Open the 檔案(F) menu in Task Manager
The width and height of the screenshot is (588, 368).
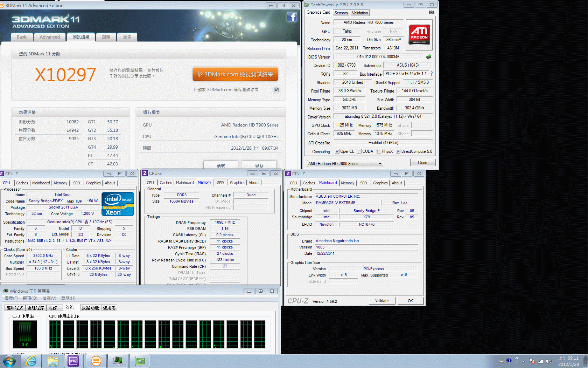pyautogui.click(x=11, y=298)
